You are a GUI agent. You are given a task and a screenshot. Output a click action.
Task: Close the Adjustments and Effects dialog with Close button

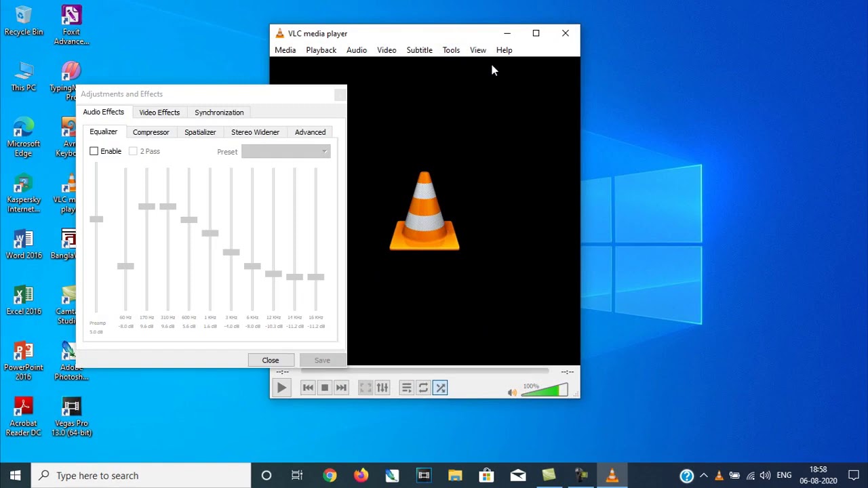[x=271, y=360]
